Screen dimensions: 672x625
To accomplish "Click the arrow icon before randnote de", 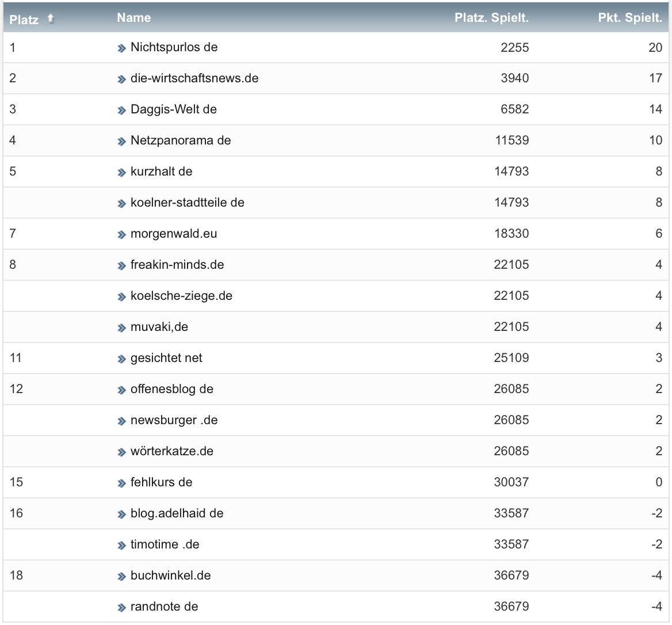I will [x=122, y=607].
